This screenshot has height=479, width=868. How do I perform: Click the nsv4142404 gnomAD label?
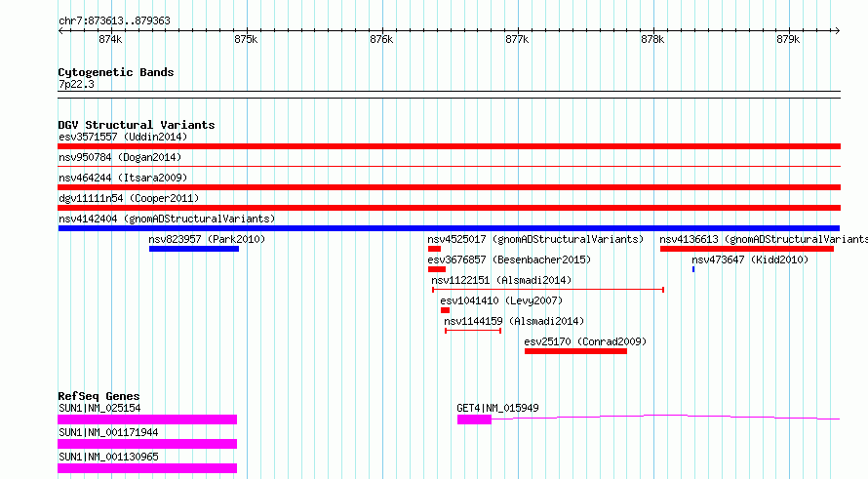[167, 219]
